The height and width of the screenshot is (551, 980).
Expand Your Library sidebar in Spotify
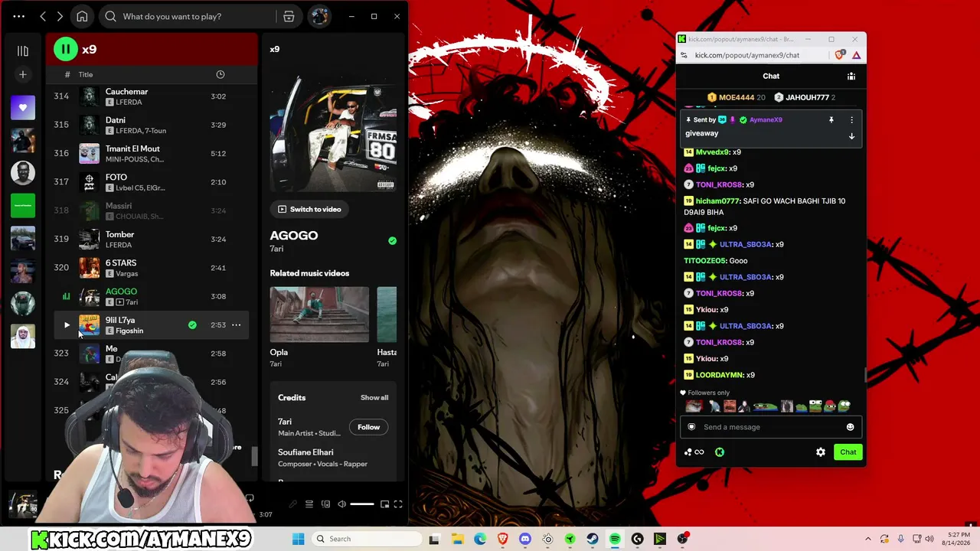coord(23,51)
